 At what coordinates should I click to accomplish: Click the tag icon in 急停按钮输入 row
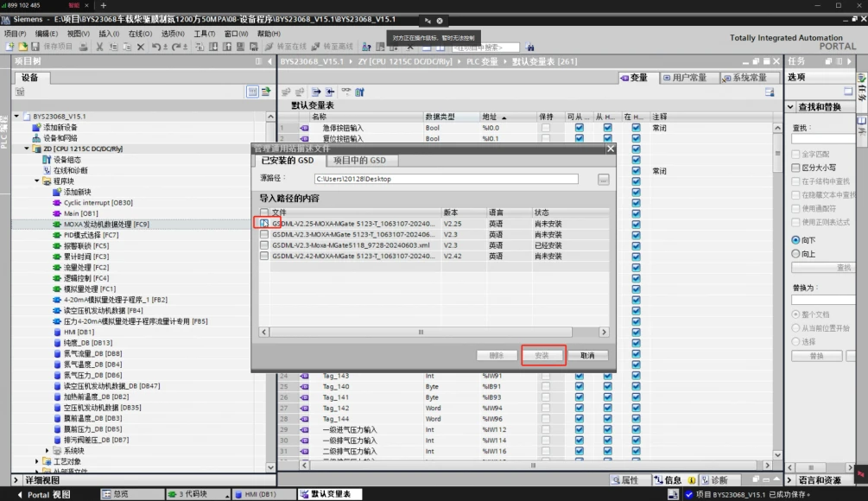pos(305,128)
